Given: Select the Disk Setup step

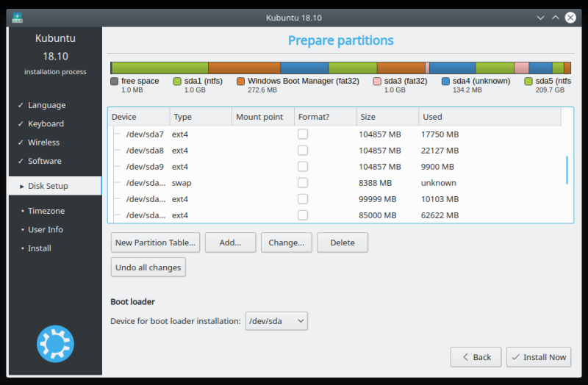Looking at the screenshot, I should click(x=55, y=186).
